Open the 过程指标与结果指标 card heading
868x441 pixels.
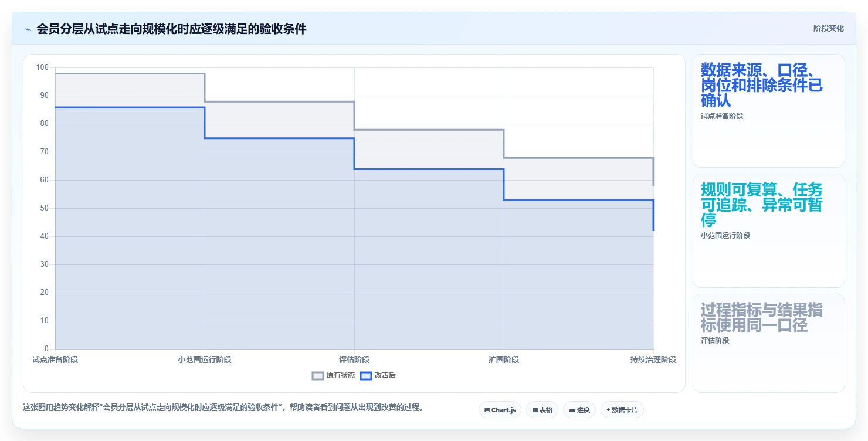[762, 317]
